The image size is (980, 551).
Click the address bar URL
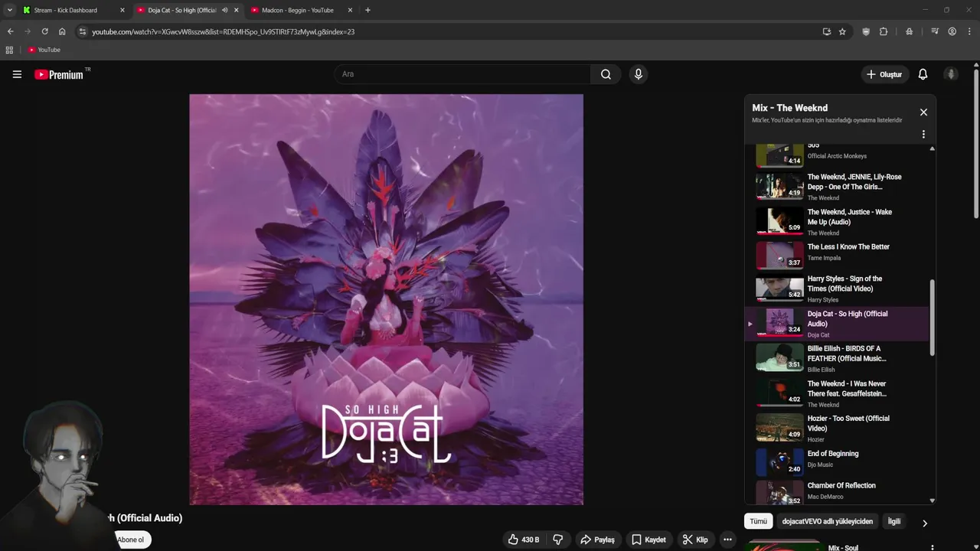pyautogui.click(x=223, y=31)
